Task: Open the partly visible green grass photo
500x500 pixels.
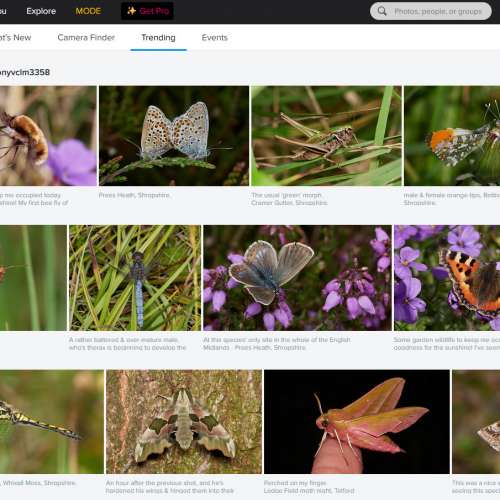Action: coord(33,278)
